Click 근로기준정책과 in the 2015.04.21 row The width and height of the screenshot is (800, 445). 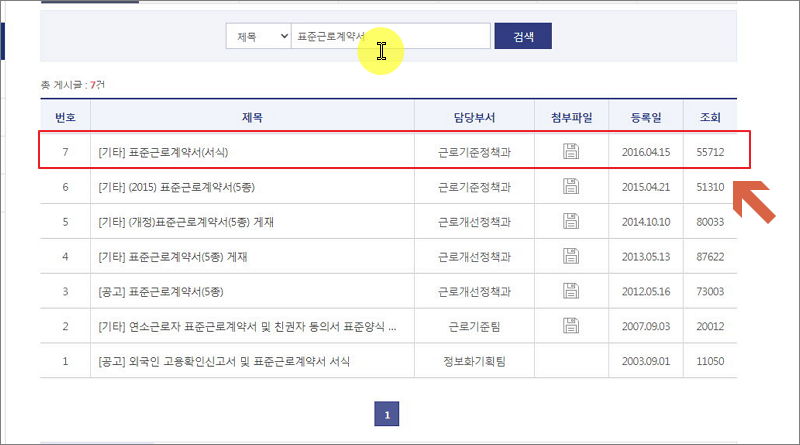coord(474,187)
